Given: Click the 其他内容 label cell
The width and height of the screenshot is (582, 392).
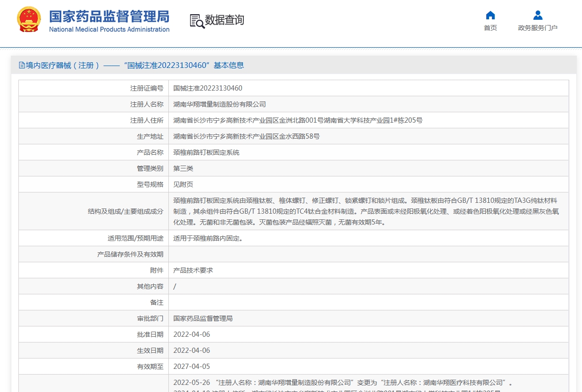Looking at the screenshot, I should [x=93, y=286].
